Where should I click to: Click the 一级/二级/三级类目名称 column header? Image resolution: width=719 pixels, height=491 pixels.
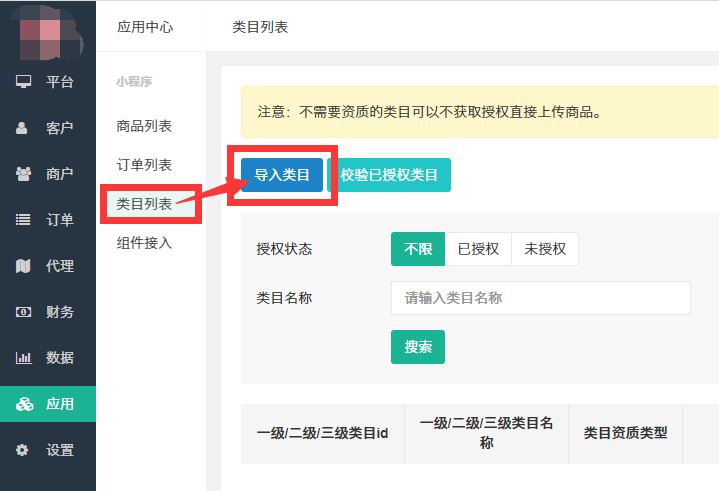pos(487,433)
